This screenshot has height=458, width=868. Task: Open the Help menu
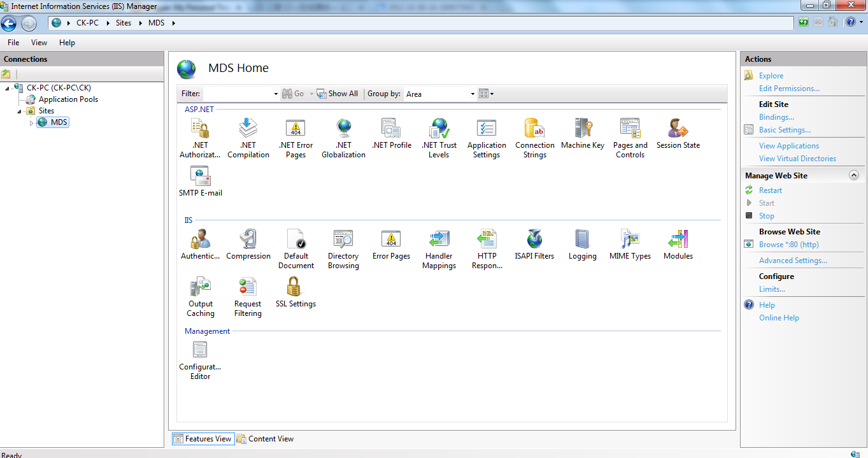coord(67,43)
